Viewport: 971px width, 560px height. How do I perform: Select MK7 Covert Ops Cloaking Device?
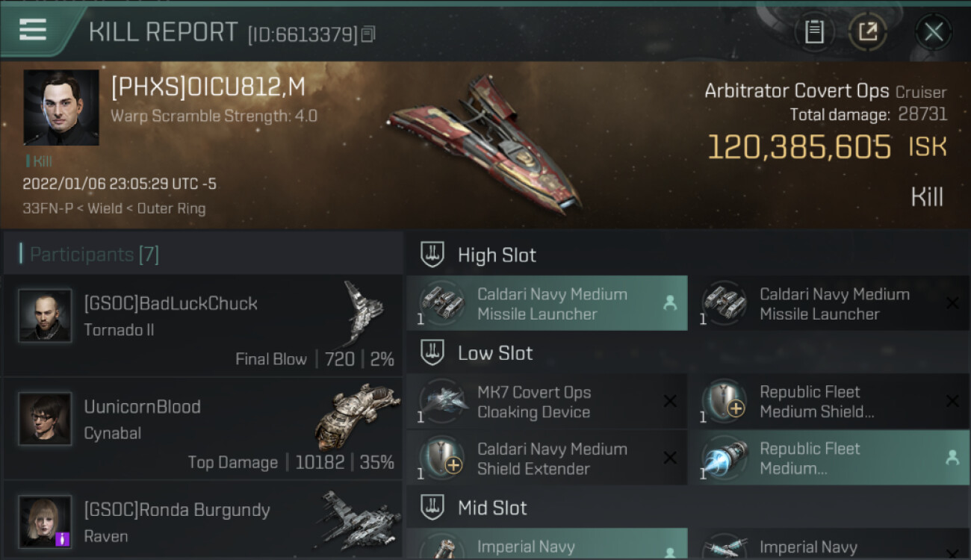click(547, 402)
